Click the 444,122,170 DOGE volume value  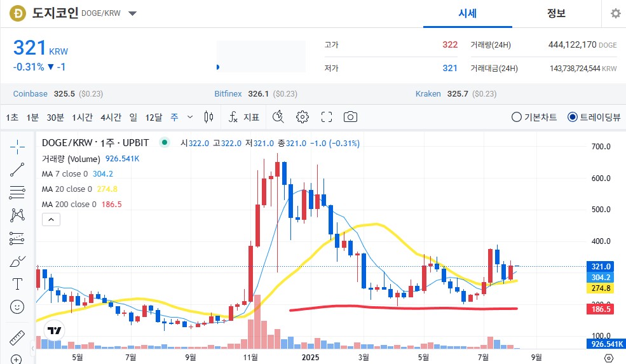[583, 44]
